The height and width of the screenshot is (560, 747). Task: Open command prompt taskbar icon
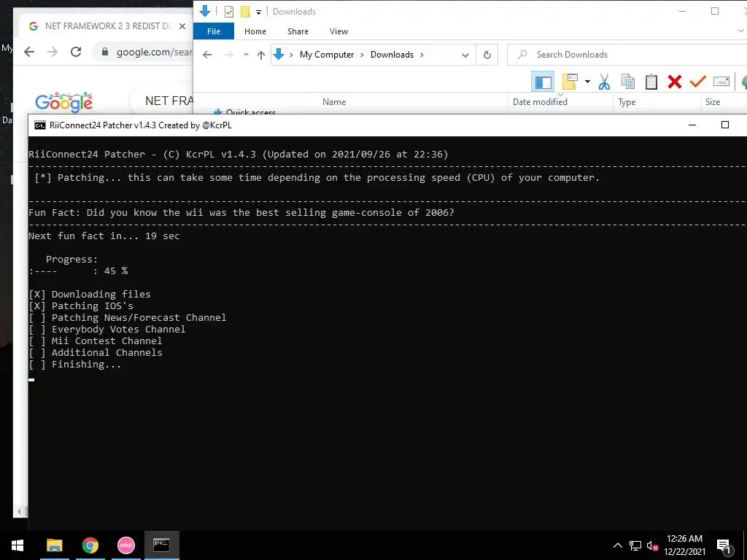pos(161,545)
